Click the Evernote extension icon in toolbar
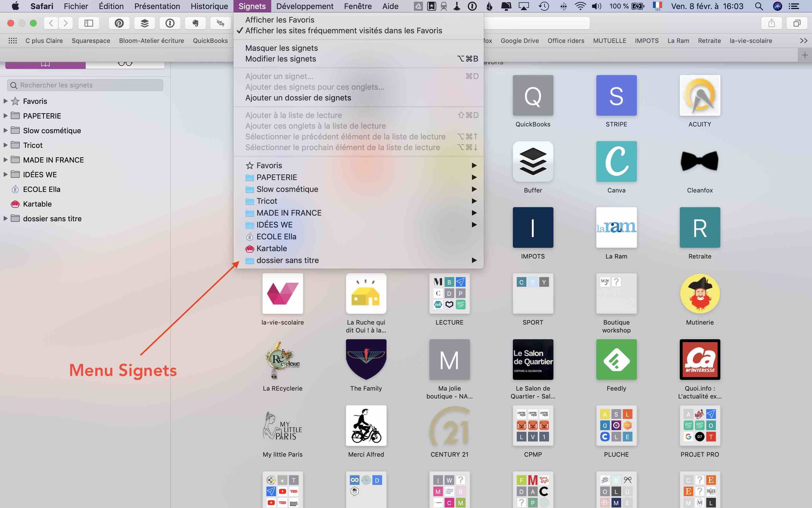The image size is (812, 508). pyautogui.click(x=195, y=23)
